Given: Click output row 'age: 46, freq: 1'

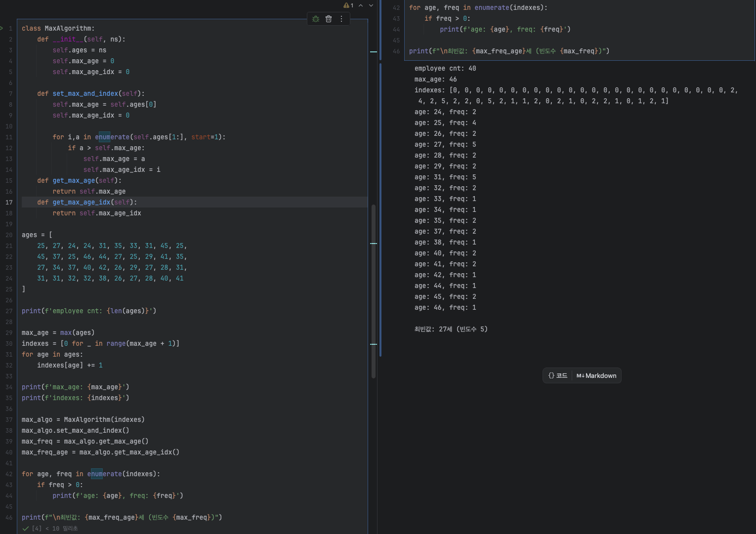Looking at the screenshot, I should [445, 307].
